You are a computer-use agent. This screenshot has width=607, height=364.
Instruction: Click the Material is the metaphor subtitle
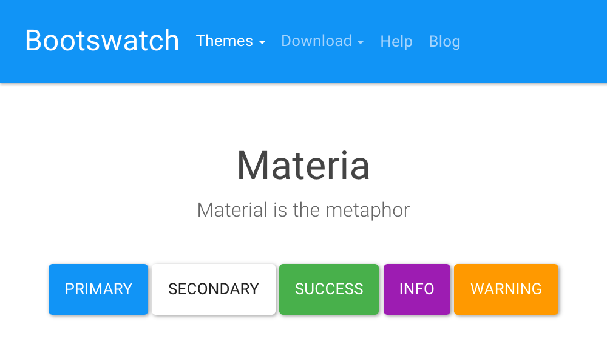coord(303,210)
